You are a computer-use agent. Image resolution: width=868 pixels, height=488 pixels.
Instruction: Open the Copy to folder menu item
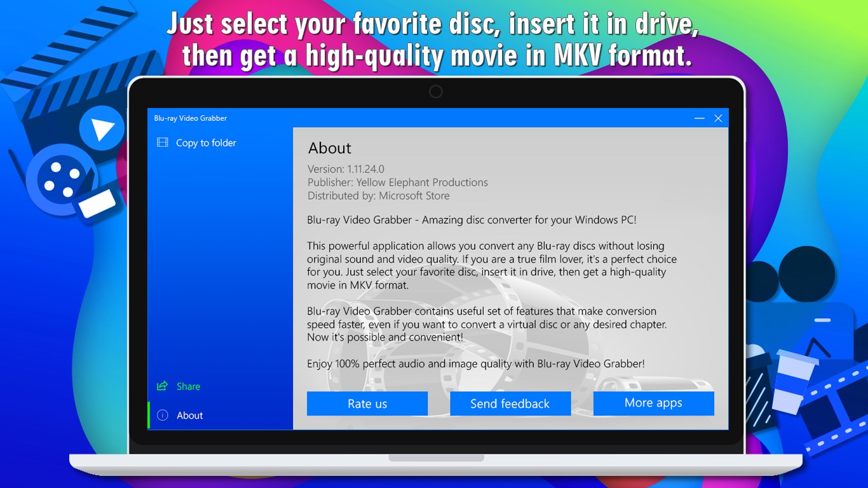tap(220, 143)
